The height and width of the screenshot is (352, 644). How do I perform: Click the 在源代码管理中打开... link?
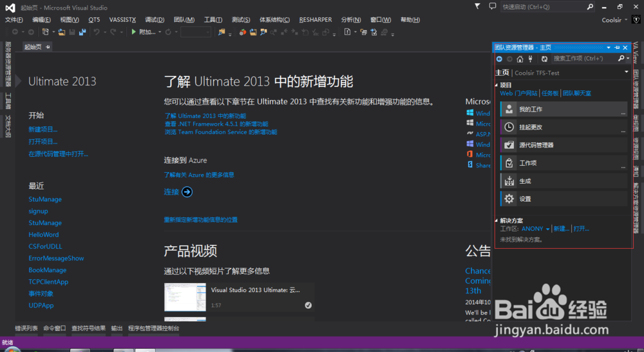59,154
